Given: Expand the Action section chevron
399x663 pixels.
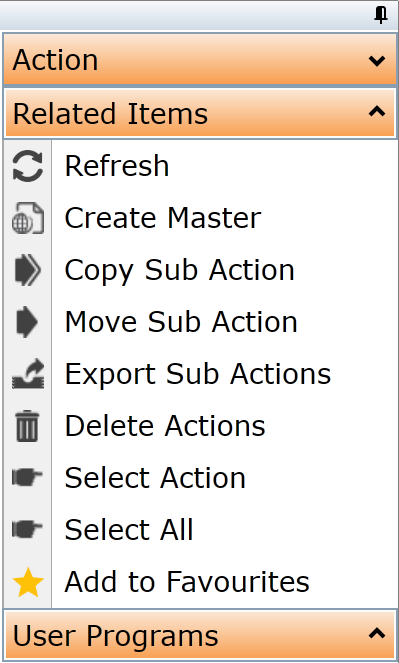Looking at the screenshot, I should (377, 61).
